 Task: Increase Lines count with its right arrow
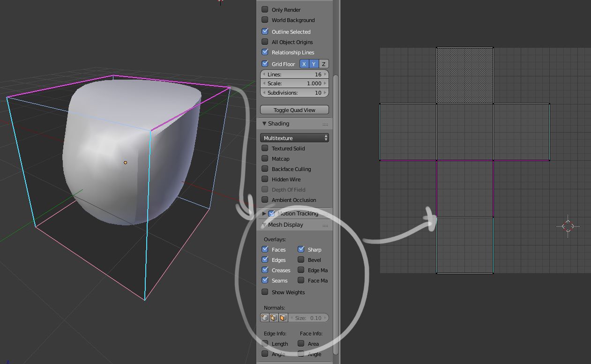(326, 74)
